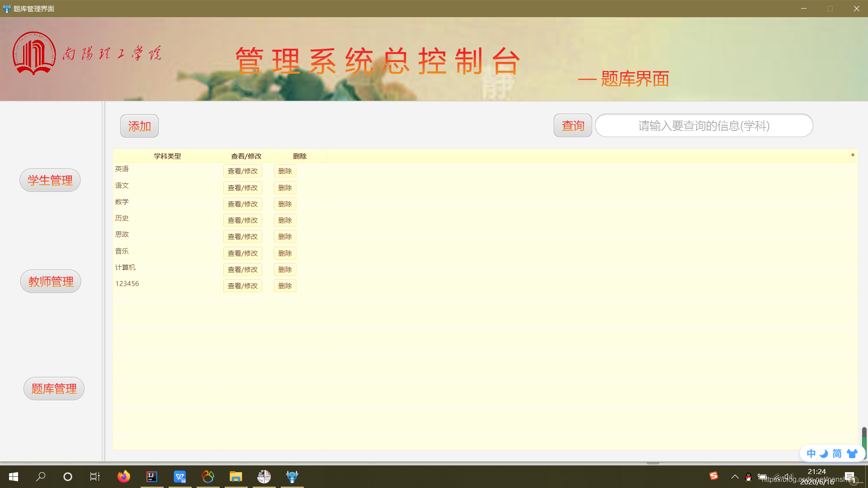Image resolution: width=868 pixels, height=488 pixels.
Task: Expand hidden icons with the tray chevron
Action: coord(735,476)
